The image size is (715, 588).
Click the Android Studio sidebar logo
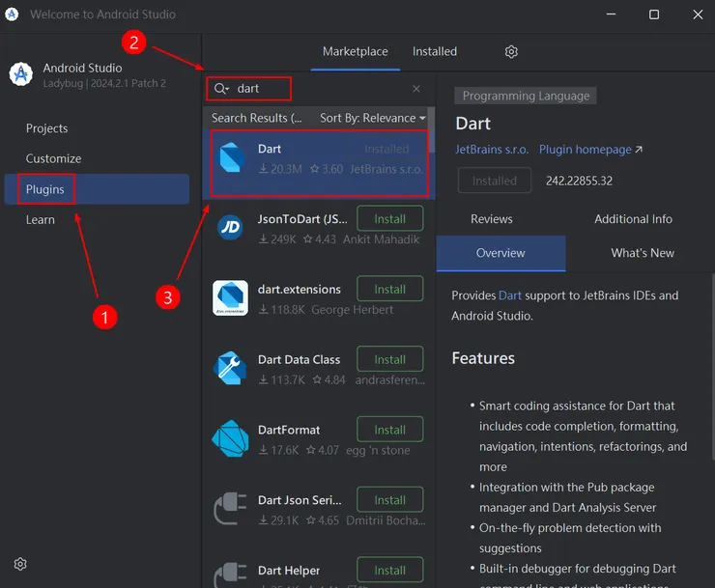(21, 73)
